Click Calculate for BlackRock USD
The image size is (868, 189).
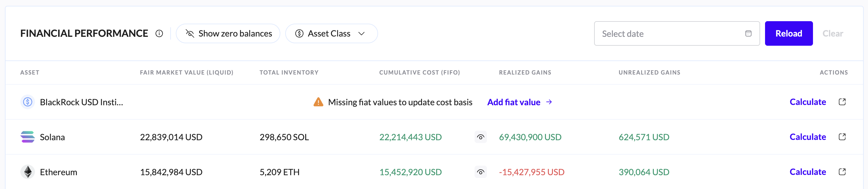[x=807, y=102]
